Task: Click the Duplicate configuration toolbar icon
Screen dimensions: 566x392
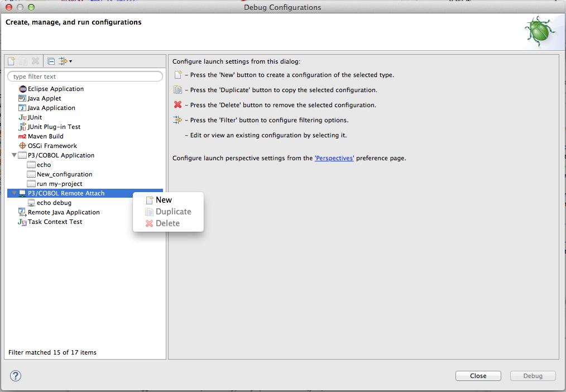Action: tap(23, 61)
